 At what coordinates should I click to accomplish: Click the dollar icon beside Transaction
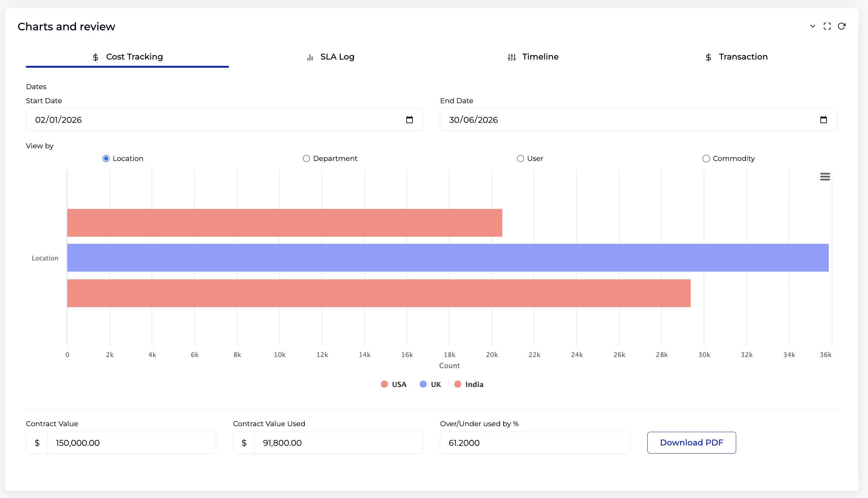click(708, 57)
